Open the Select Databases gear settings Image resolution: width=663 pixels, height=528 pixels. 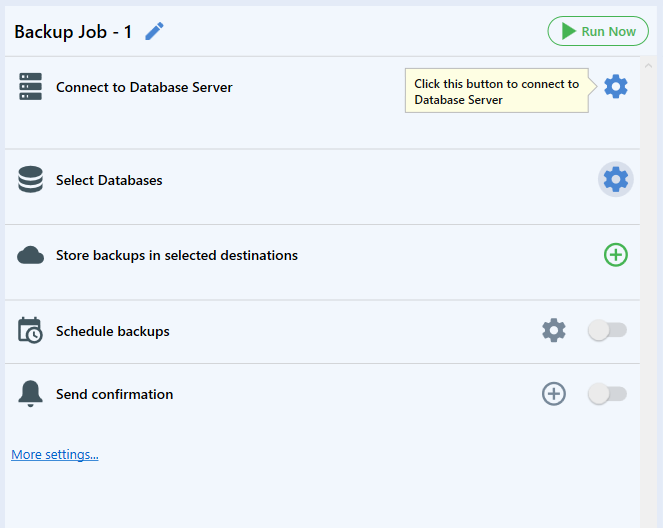616,179
